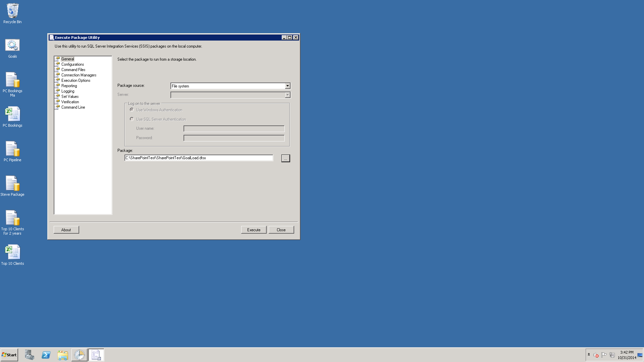The width and height of the screenshot is (644, 362).
Task: Launch PowerShell from the taskbar
Action: (46, 355)
